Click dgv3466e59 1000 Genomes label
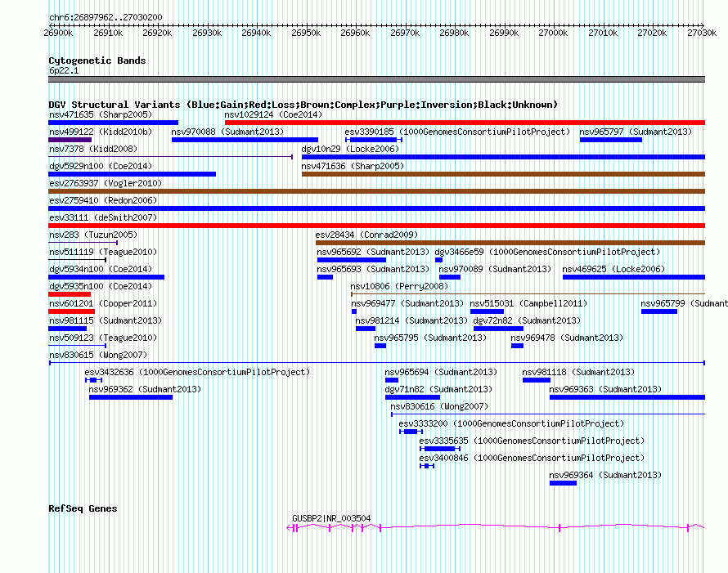This screenshot has width=728, height=573. [547, 252]
